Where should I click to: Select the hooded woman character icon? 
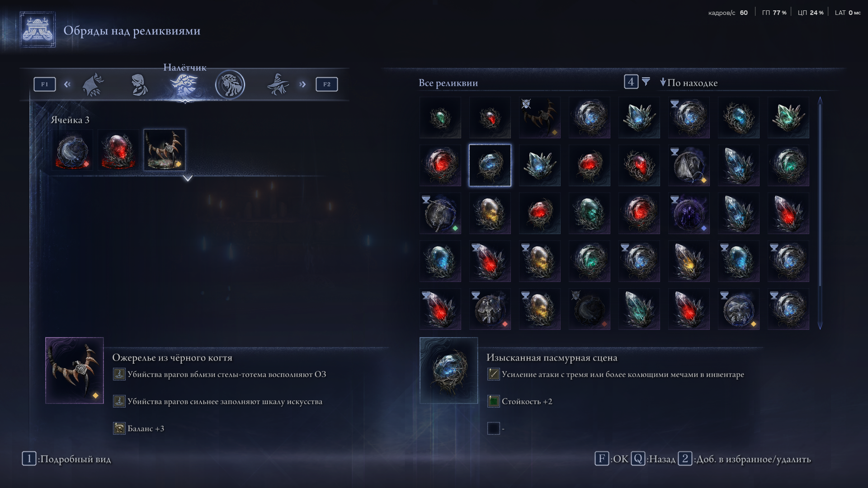139,84
